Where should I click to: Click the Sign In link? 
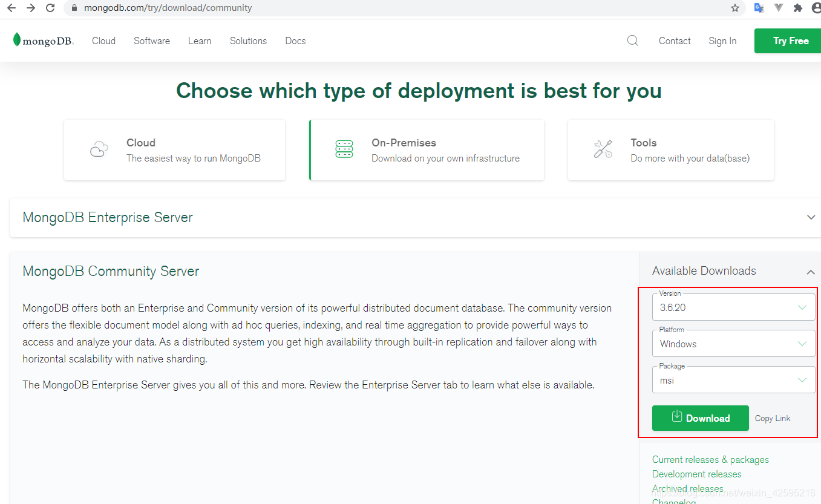tap(722, 41)
